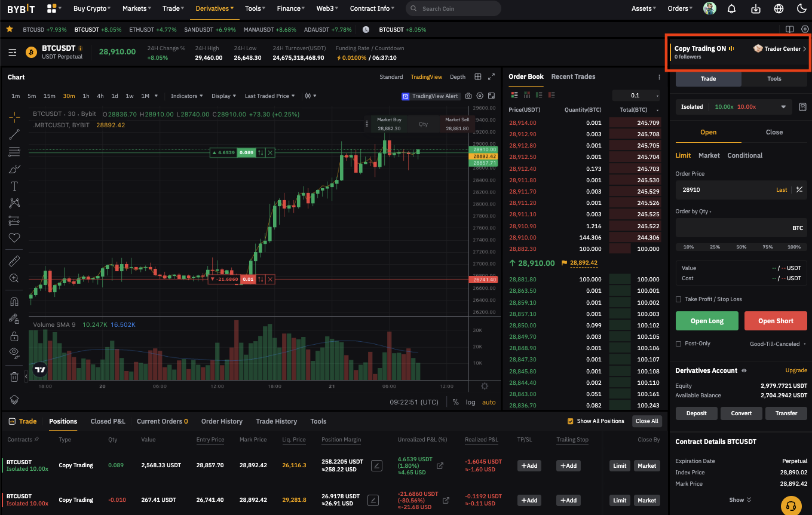Take a chart snapshot with camera icon

(x=468, y=96)
